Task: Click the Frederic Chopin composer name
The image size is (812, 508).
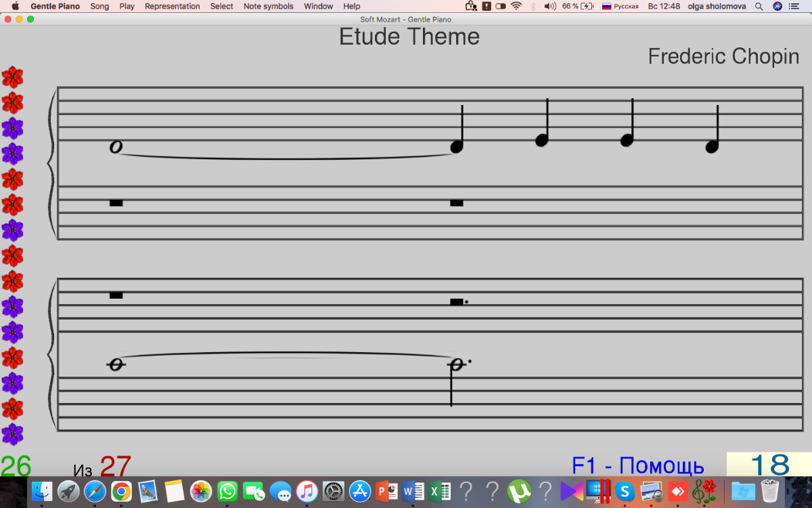Action: coord(723,56)
